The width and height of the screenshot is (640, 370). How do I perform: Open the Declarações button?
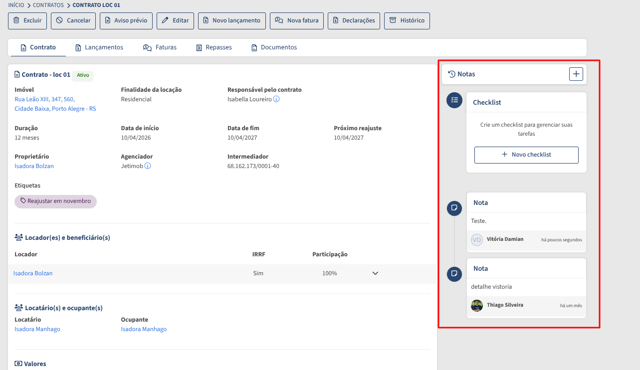[x=354, y=20]
